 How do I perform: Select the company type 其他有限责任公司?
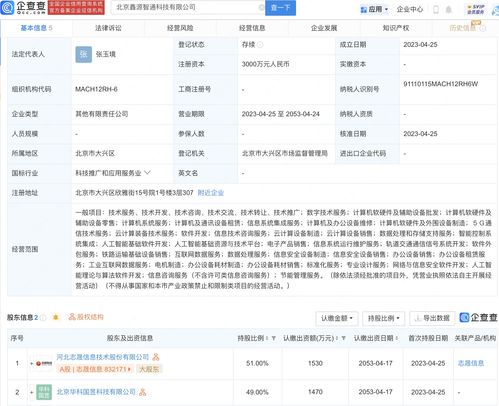[102, 114]
